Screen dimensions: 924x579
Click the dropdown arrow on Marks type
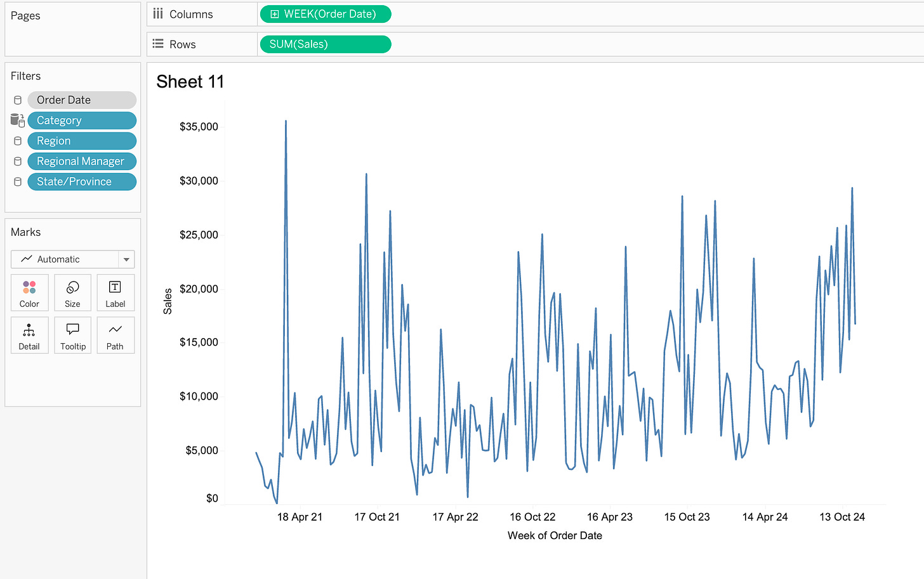point(126,259)
